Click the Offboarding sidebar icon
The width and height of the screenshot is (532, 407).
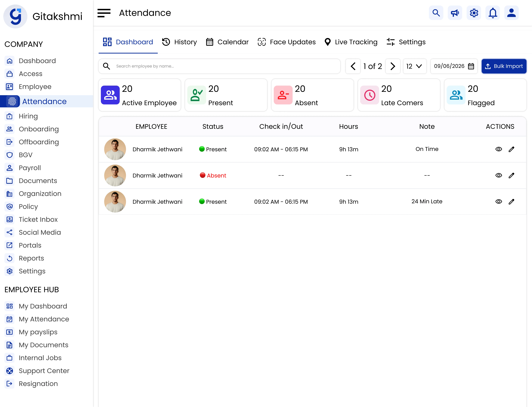tap(9, 142)
